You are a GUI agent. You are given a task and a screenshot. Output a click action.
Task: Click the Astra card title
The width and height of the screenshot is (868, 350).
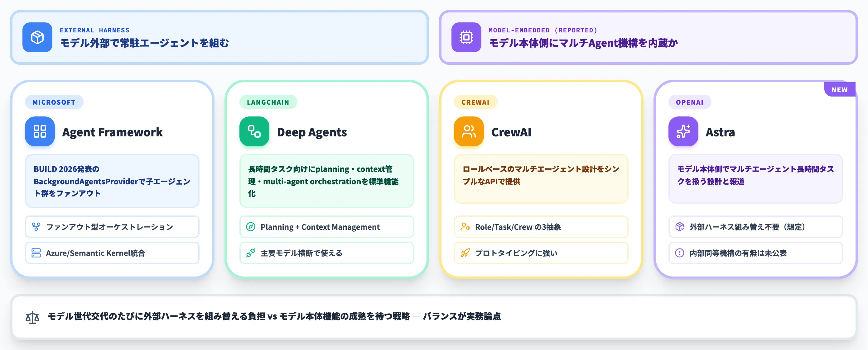(721, 132)
